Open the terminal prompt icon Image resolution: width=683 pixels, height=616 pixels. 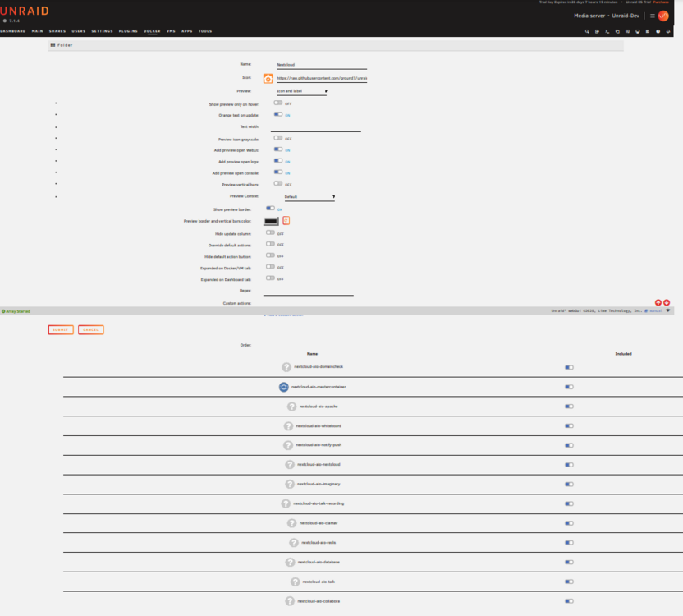click(607, 31)
